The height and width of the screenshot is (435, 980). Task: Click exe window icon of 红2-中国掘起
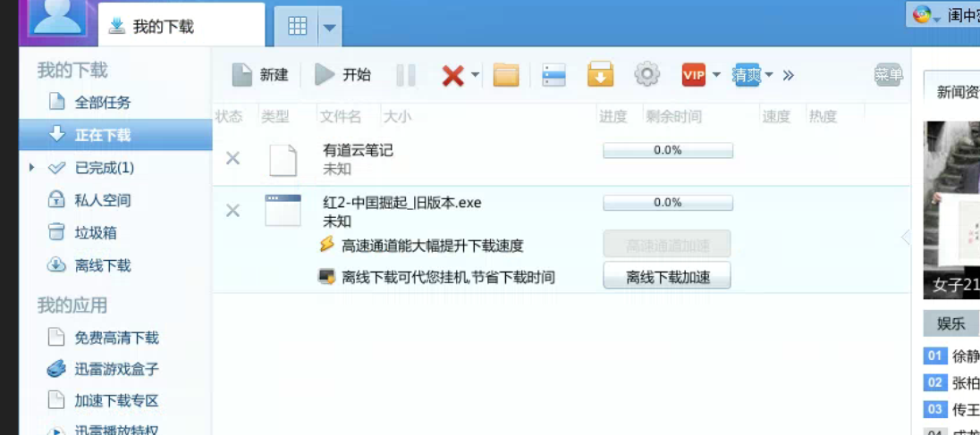[283, 210]
